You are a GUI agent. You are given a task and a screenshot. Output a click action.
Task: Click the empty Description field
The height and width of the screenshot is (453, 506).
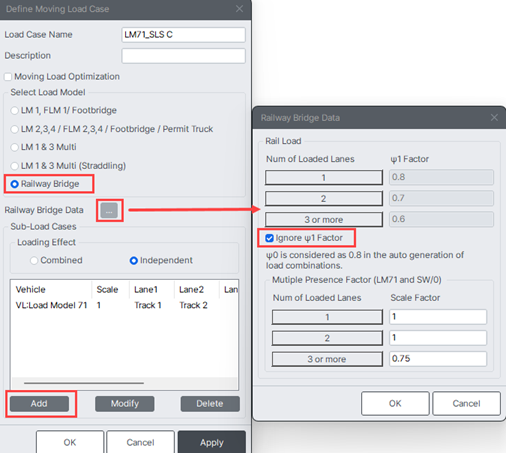[x=183, y=56]
